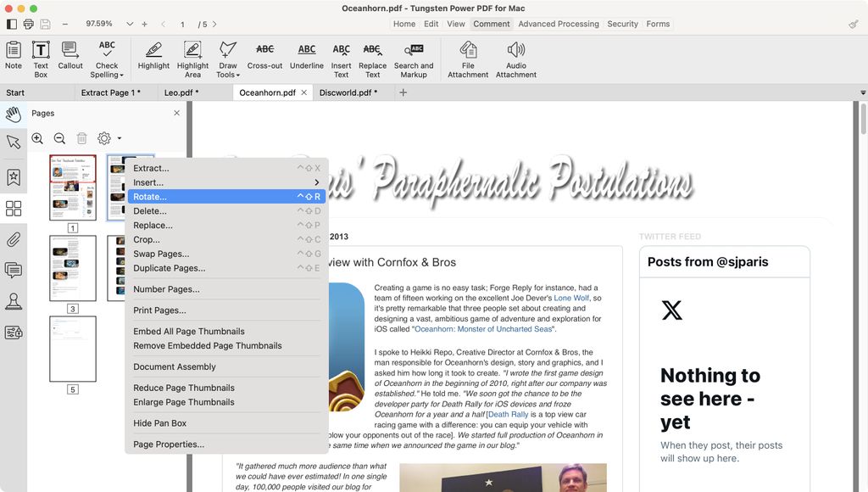Select the page 3 thumbnail
This screenshot has width=868, height=492.
click(72, 268)
